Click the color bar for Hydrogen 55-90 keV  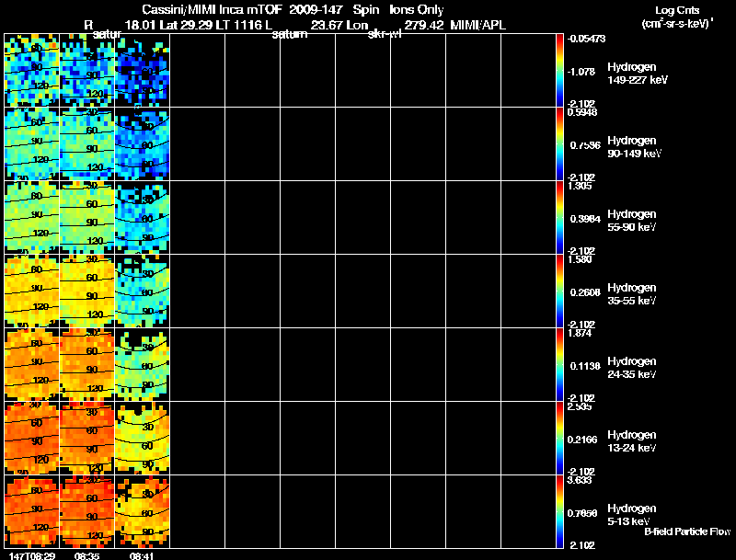(x=560, y=218)
